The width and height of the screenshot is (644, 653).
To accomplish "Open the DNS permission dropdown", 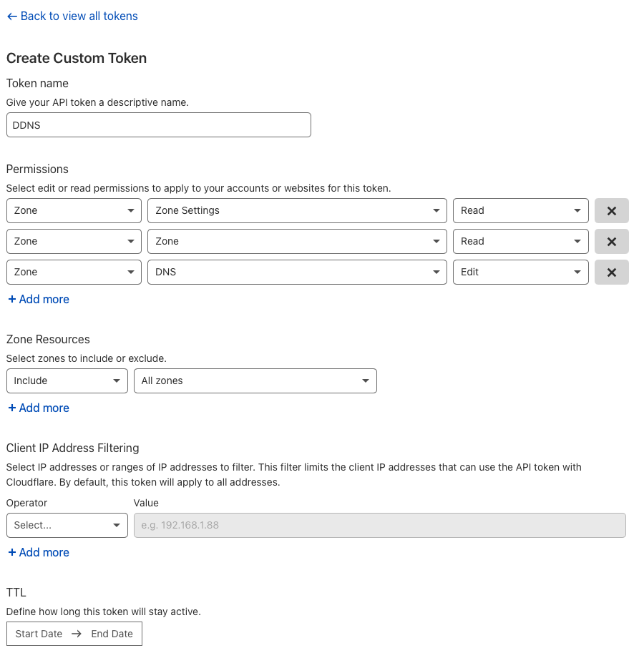I will 296,273.
